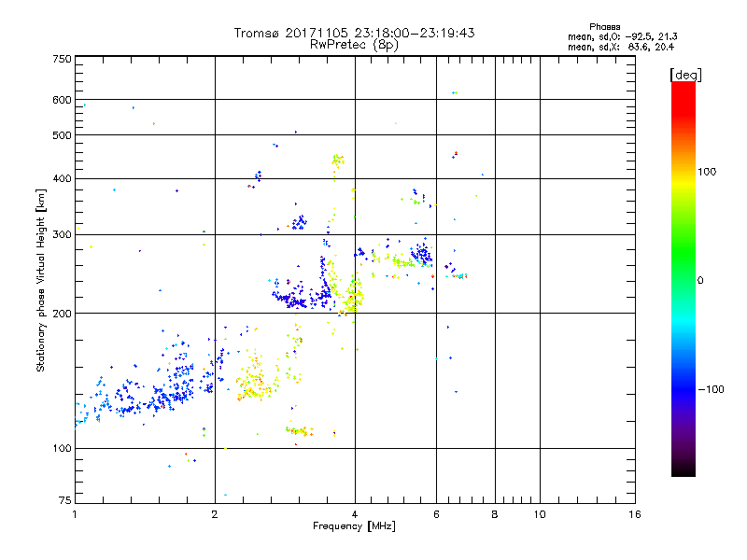Click the x-axis tick label '4'
747x560 pixels.
point(355,514)
